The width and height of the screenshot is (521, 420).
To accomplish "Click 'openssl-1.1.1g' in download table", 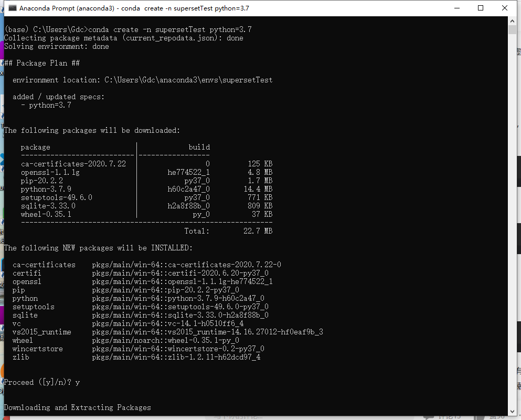I will point(50,172).
